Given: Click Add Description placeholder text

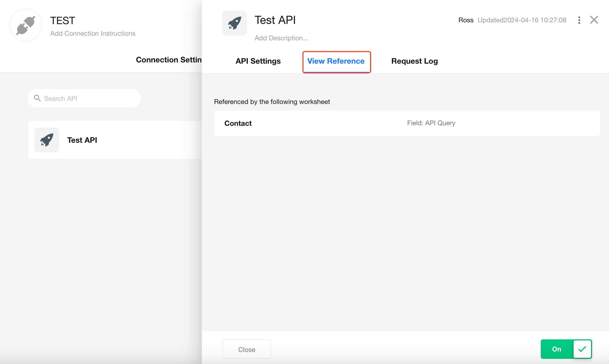Looking at the screenshot, I should click(x=281, y=38).
